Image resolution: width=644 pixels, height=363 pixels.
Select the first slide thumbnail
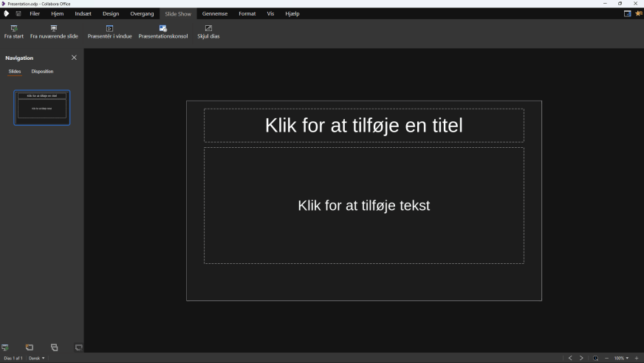pyautogui.click(x=42, y=108)
